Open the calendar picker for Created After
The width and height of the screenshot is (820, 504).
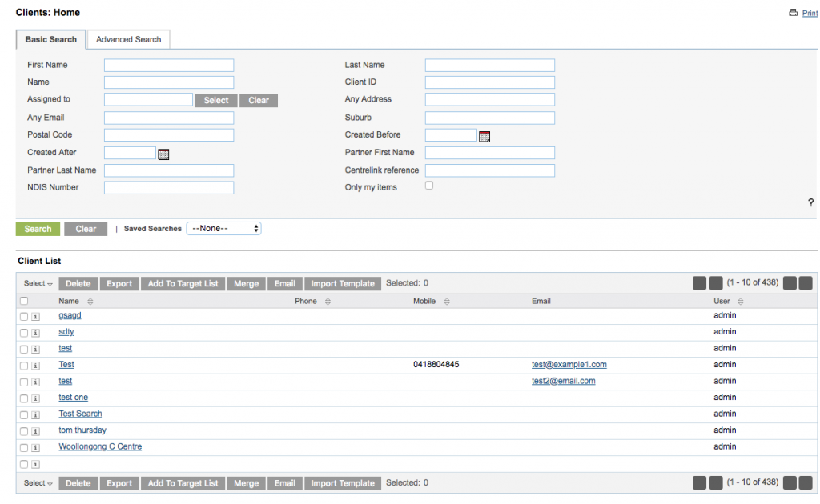point(163,153)
